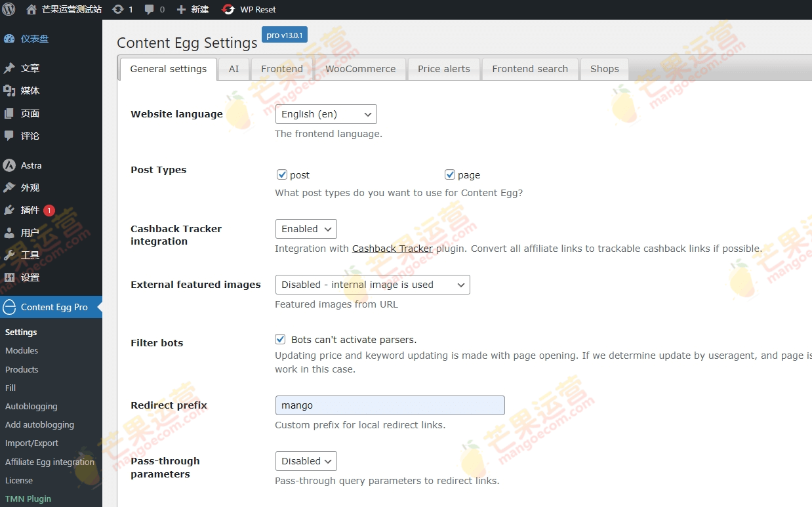Switch to the WooCommerce tab

tap(360, 68)
